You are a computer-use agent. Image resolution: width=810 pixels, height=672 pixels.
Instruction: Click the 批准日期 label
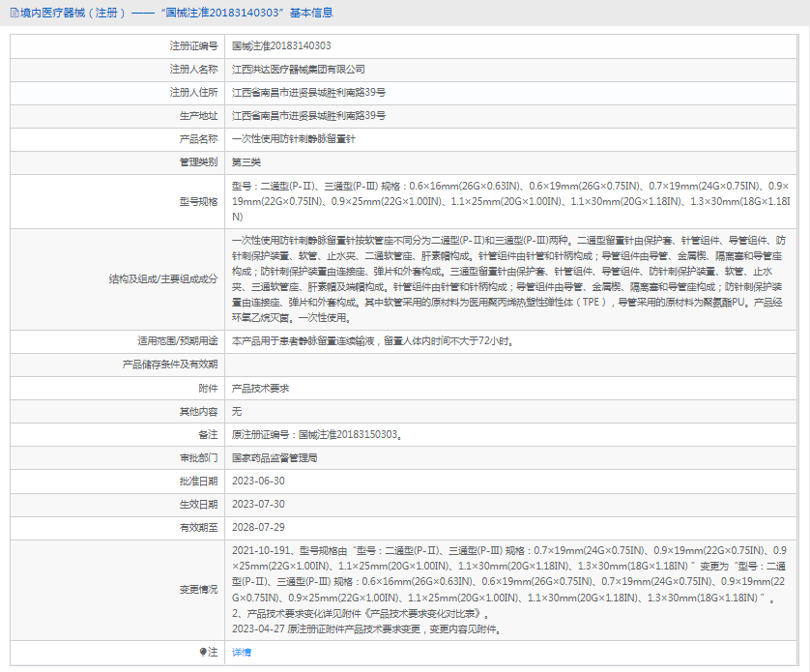199,482
